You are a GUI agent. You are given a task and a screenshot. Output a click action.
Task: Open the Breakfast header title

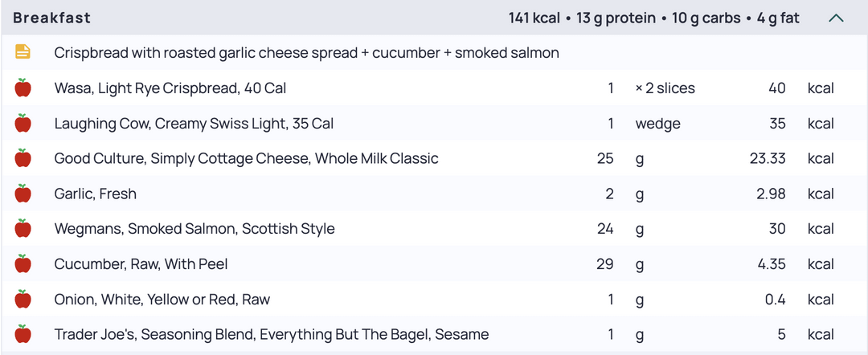click(51, 18)
